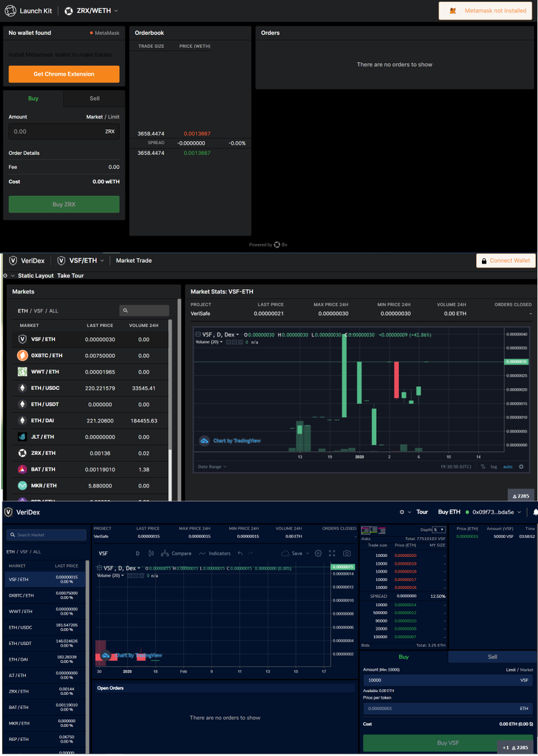Filter markets by ETH in bottom panel sidebar
This screenshot has height=756, width=538.
click(x=10, y=552)
